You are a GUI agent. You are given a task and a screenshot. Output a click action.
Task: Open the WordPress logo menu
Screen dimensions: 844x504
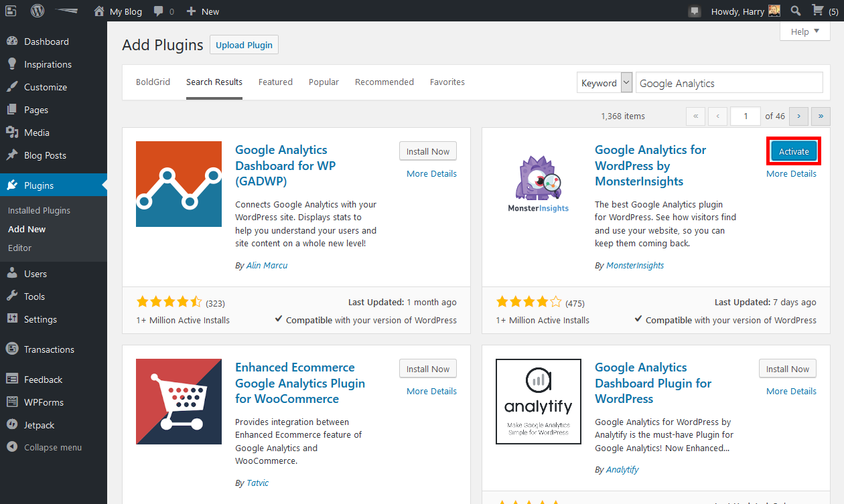click(38, 11)
